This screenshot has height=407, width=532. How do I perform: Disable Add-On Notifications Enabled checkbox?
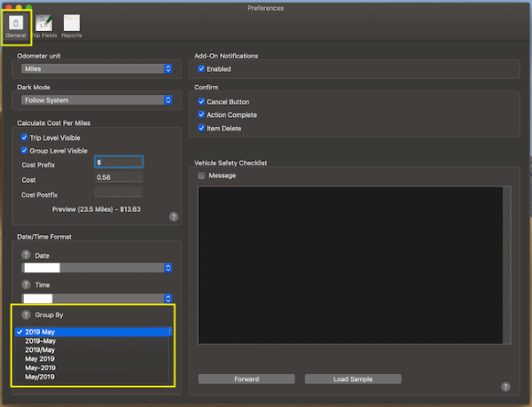202,68
